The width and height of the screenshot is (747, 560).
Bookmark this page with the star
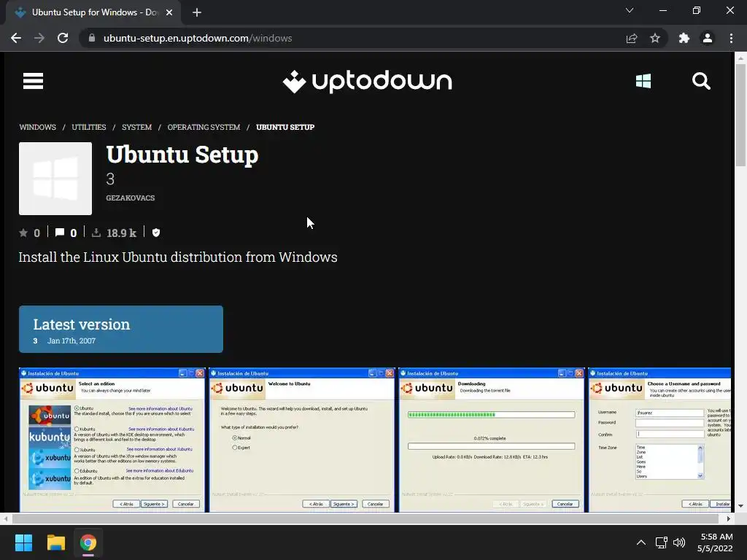(655, 38)
